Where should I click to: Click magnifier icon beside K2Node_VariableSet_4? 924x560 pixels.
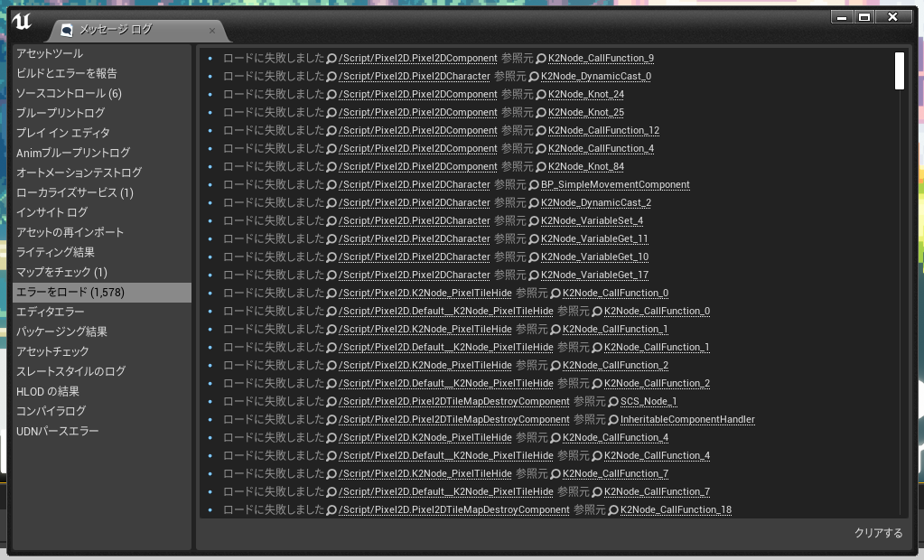tap(534, 221)
